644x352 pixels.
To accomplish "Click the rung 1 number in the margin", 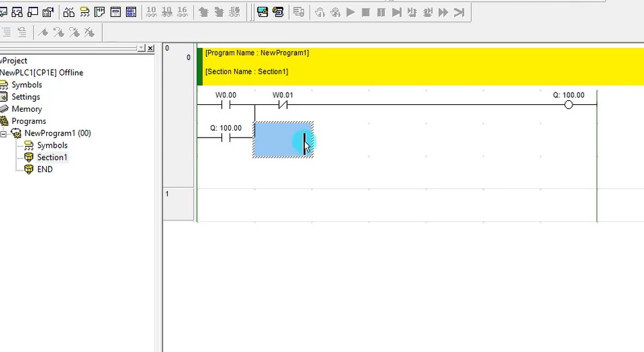I will (x=167, y=194).
